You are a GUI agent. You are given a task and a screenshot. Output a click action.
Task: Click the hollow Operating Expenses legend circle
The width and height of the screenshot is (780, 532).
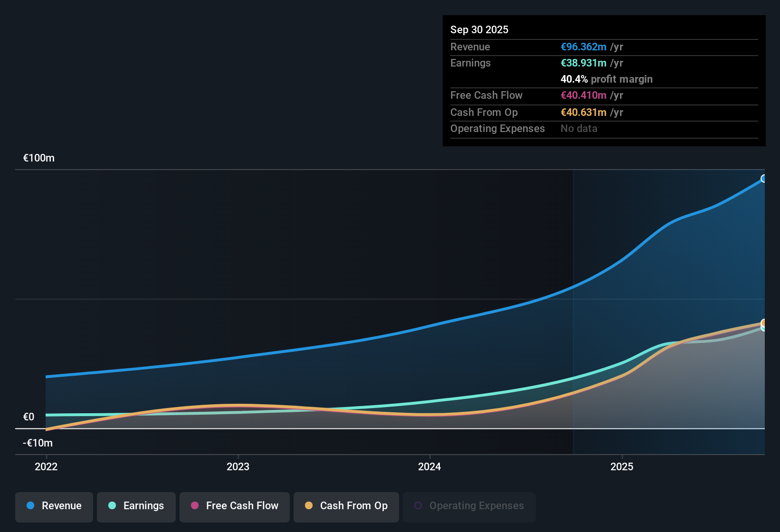click(x=418, y=505)
